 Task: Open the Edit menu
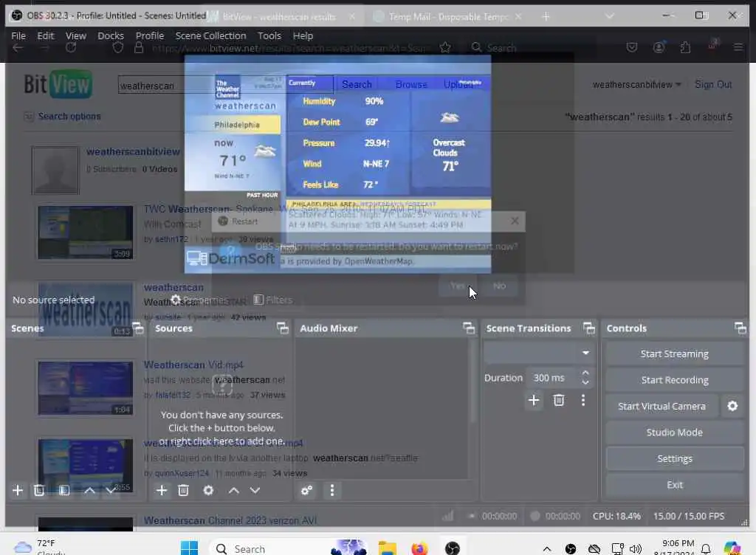click(45, 35)
